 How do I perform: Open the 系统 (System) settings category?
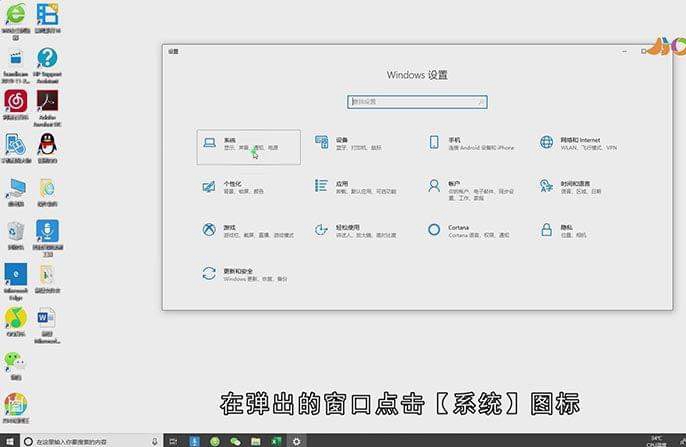248,147
